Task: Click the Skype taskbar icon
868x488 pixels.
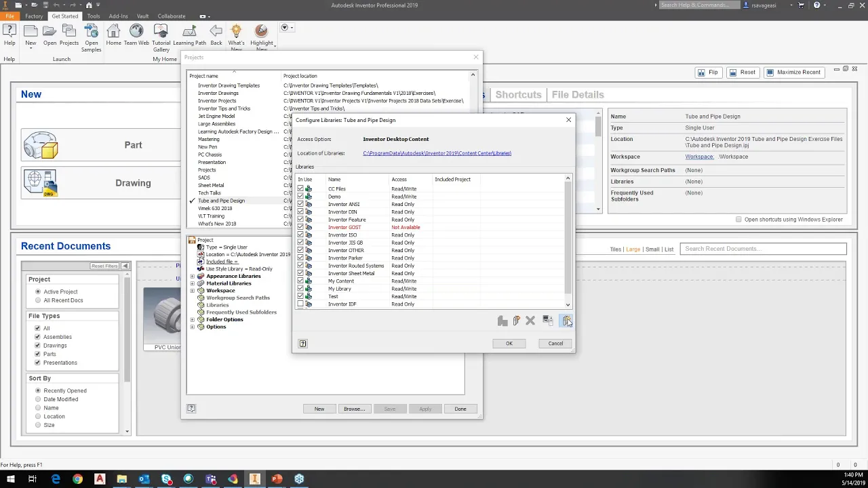Action: tap(166, 480)
